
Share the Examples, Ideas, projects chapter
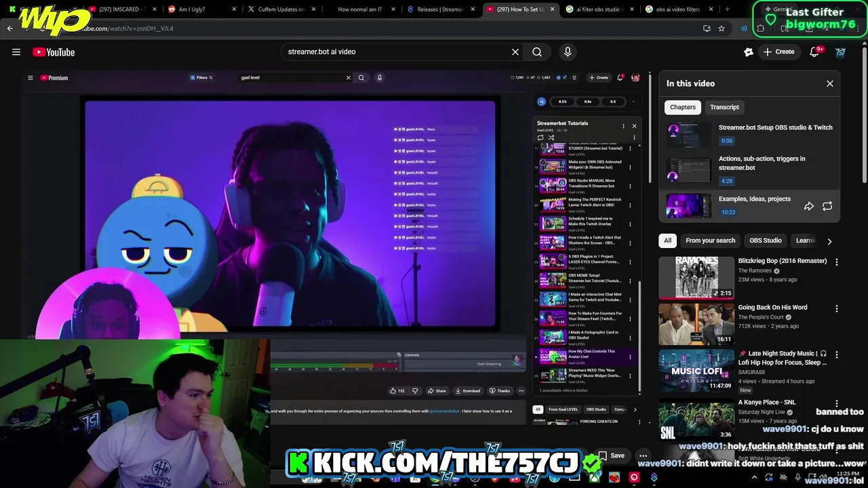[x=809, y=206]
